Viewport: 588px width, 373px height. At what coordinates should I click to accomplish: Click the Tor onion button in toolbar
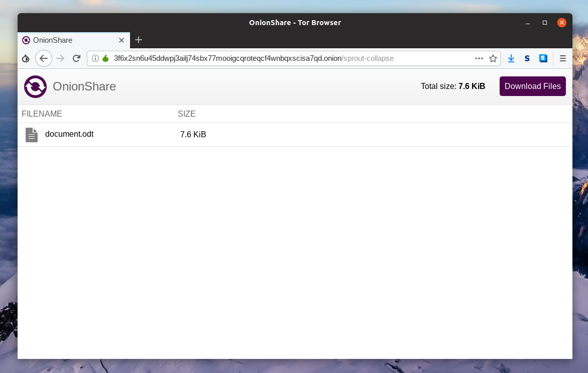click(x=26, y=58)
